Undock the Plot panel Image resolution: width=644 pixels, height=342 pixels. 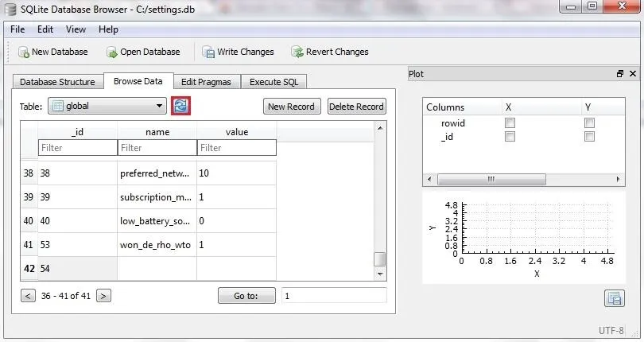tap(620, 74)
